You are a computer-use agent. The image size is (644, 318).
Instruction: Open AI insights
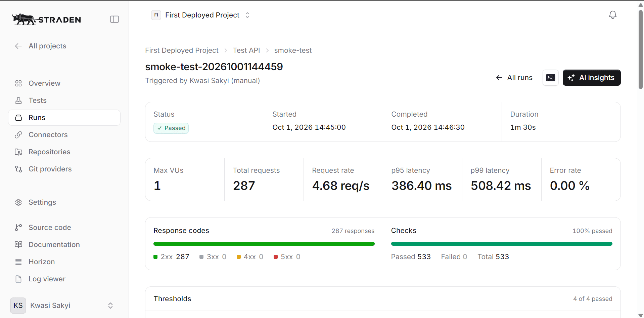592,78
